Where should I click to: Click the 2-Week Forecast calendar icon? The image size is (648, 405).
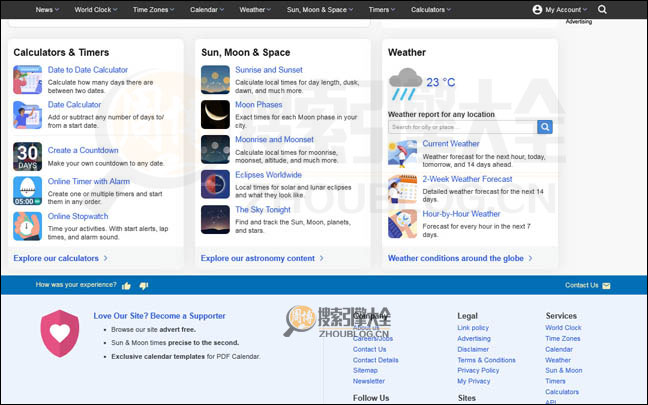(x=403, y=189)
